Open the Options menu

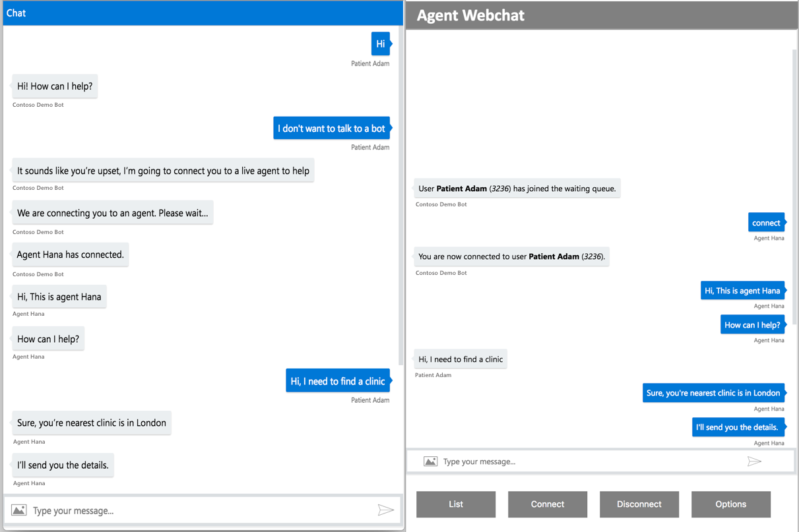[730, 504]
